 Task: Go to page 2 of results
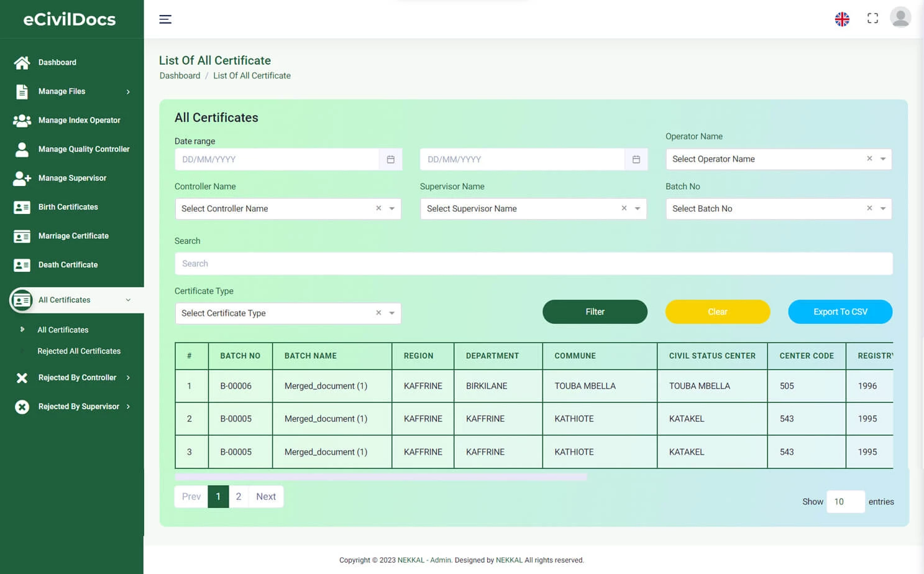click(x=239, y=496)
